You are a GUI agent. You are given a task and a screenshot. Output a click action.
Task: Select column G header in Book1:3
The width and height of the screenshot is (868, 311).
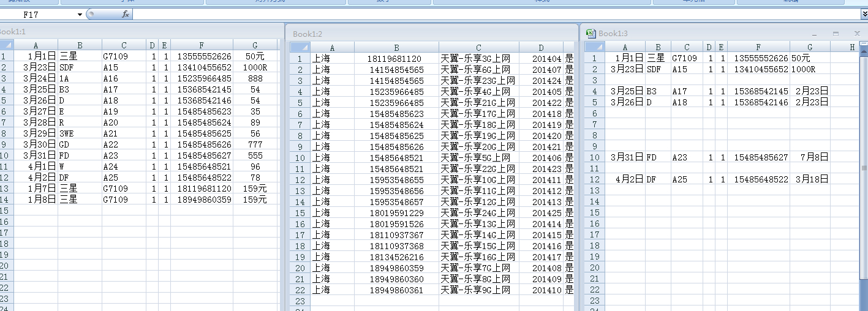pyautogui.click(x=810, y=47)
